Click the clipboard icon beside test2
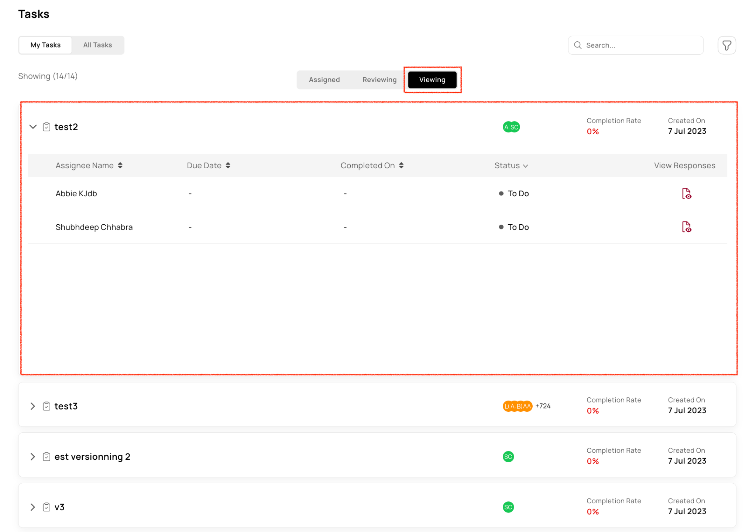Viewport: 756px width, 532px height. point(47,127)
